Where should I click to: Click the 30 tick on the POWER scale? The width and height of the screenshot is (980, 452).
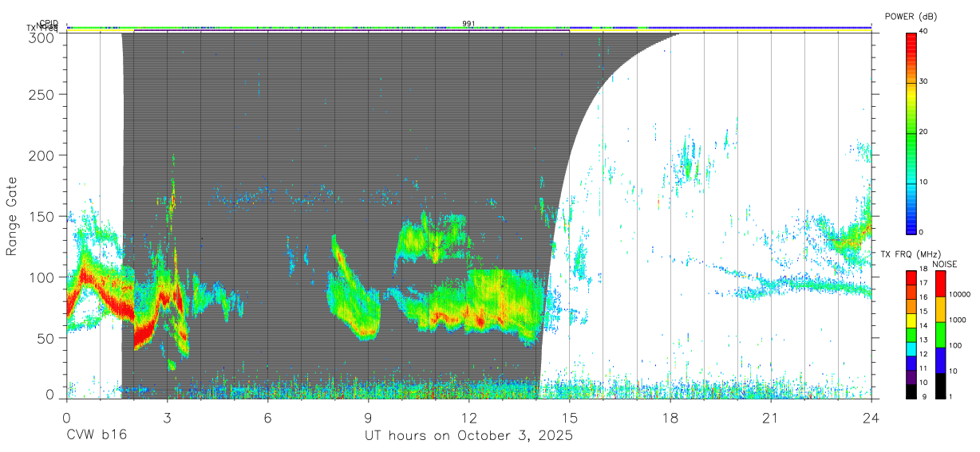[924, 81]
